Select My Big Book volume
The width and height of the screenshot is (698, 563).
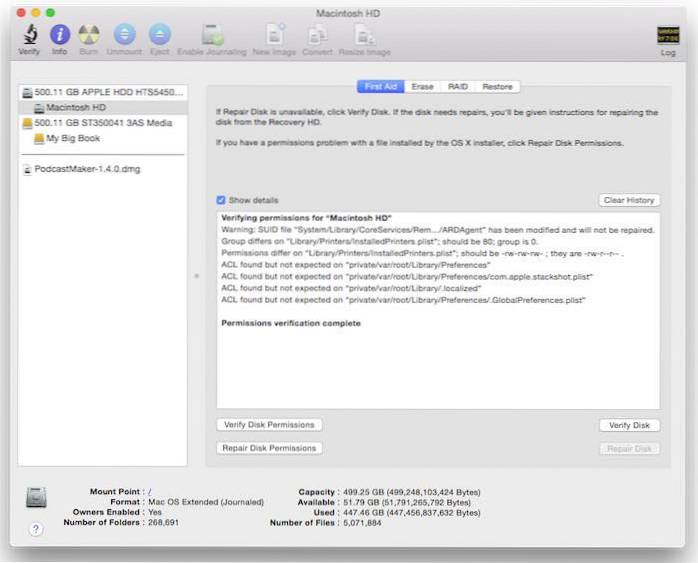tap(74, 139)
